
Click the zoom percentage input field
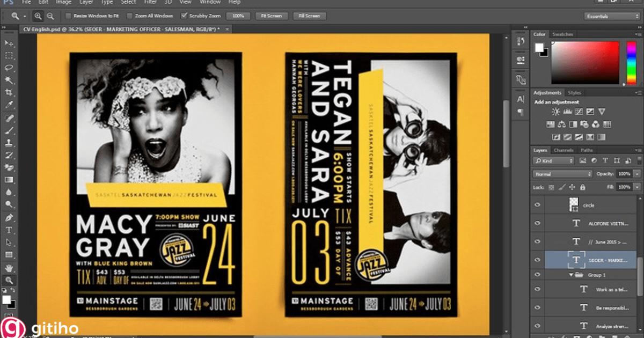238,16
